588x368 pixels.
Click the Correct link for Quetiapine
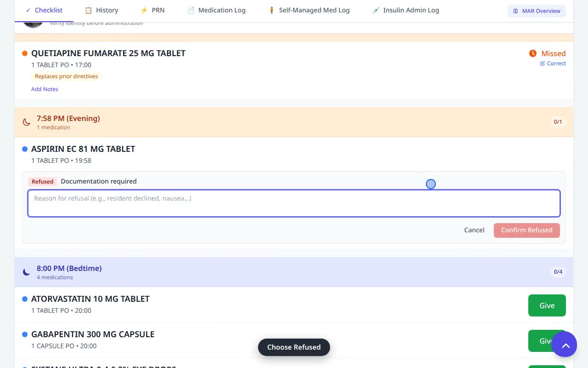coord(553,63)
